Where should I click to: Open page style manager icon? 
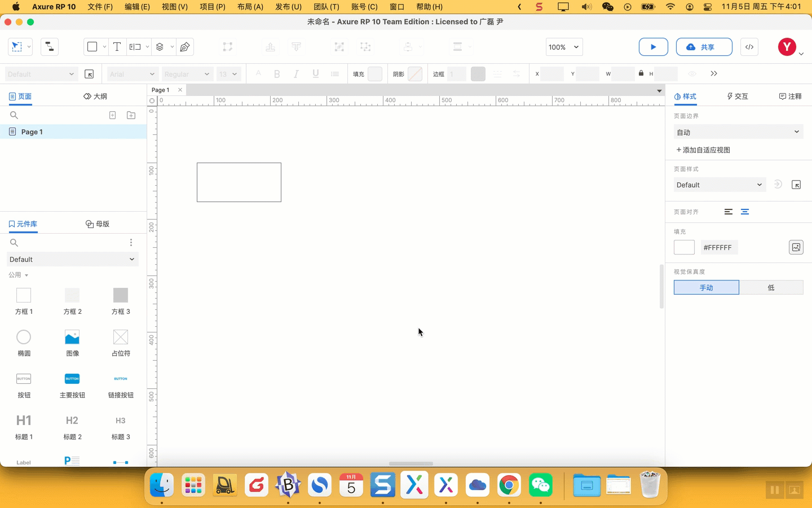point(796,185)
